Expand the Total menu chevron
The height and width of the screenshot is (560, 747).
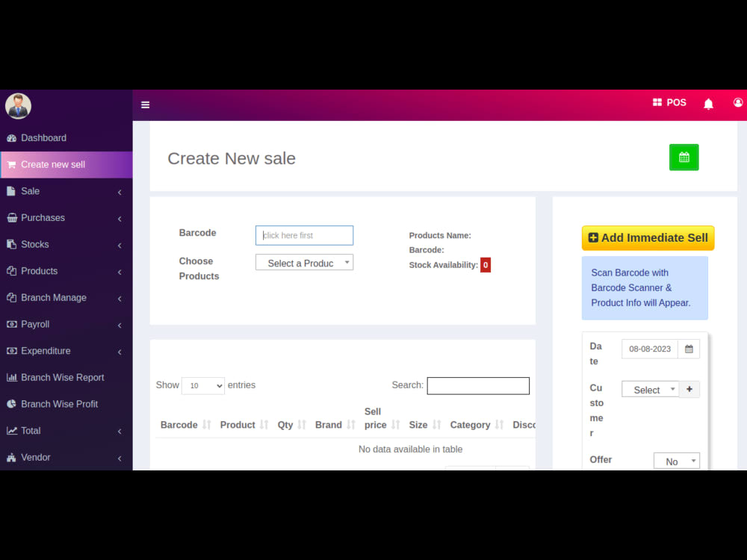point(120,432)
